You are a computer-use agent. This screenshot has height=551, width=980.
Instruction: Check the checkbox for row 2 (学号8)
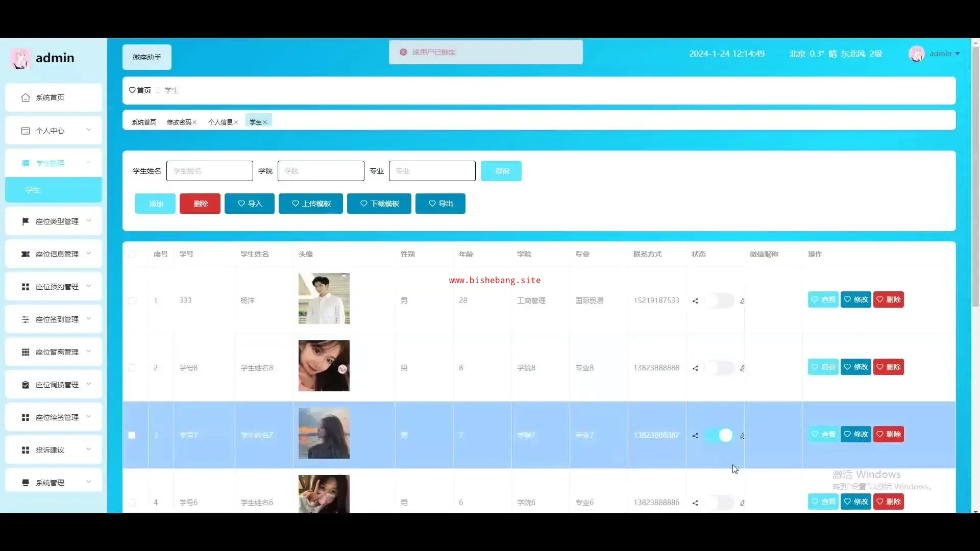(x=132, y=368)
